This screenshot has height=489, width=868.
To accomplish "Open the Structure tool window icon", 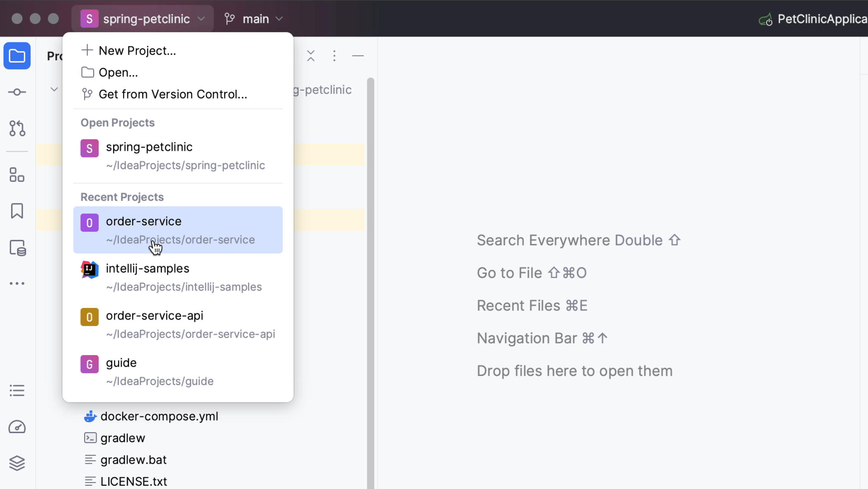I will (17, 175).
